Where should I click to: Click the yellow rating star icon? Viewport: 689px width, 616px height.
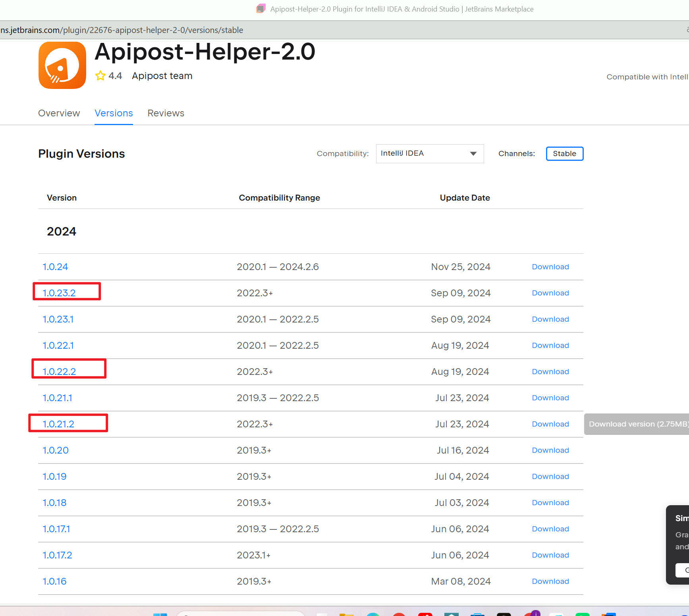100,75
